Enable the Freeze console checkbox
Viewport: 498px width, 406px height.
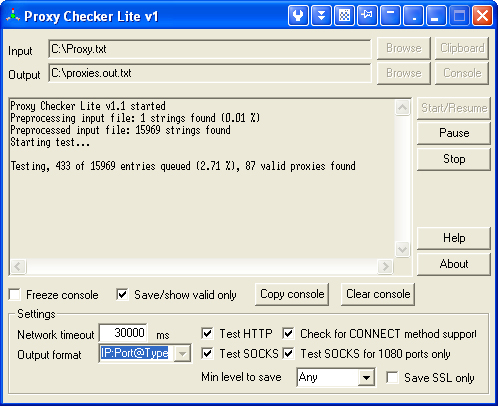15,295
